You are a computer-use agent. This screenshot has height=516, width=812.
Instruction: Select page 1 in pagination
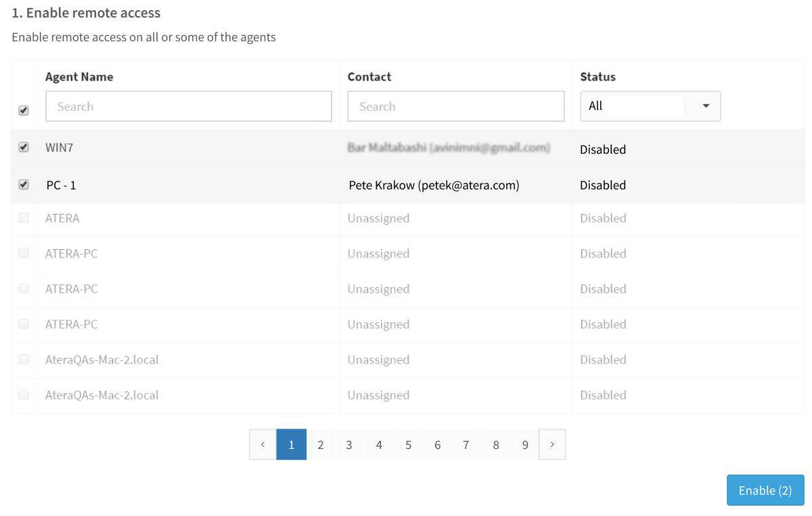291,445
